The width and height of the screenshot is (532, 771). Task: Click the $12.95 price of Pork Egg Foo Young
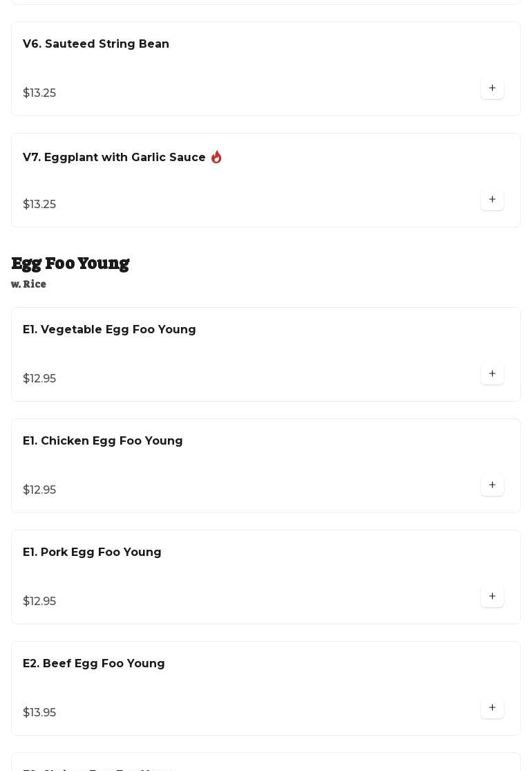39,602
